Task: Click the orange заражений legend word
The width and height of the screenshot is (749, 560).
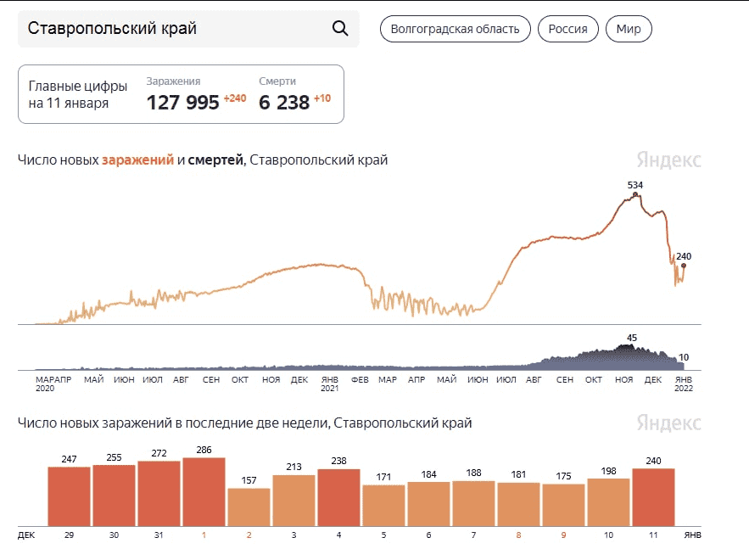Action: click(x=137, y=160)
